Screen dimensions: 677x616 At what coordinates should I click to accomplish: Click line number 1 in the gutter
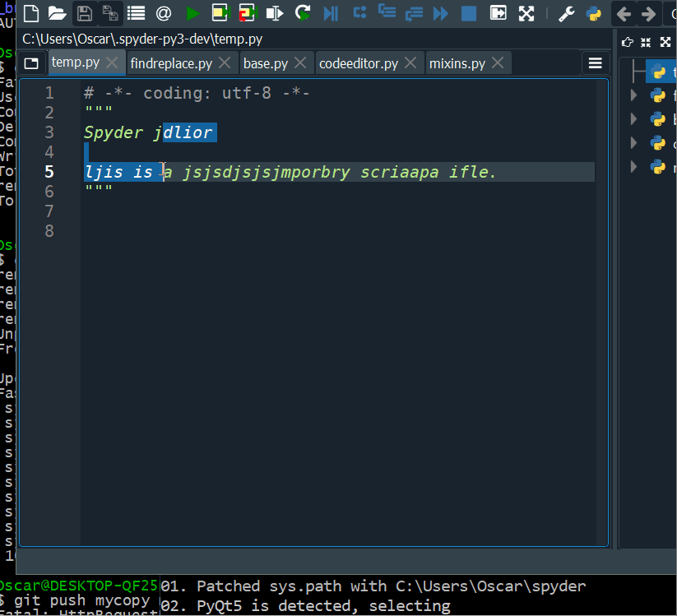[49, 93]
